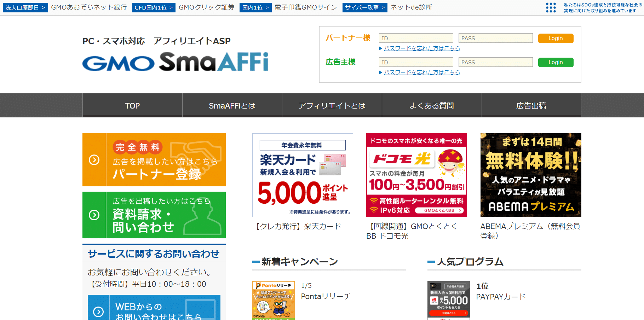This screenshot has height=320, width=644.
Task: Click 法人口座即日 blue tag
Action: [25, 7]
